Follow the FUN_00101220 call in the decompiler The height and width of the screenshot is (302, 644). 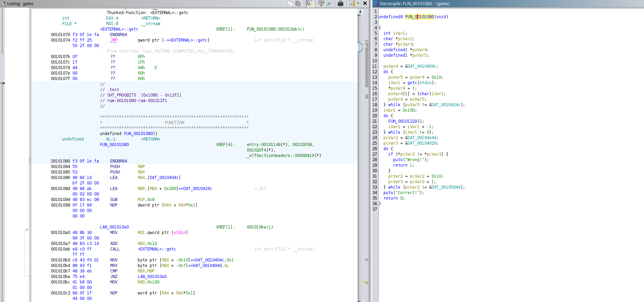(x=402, y=121)
